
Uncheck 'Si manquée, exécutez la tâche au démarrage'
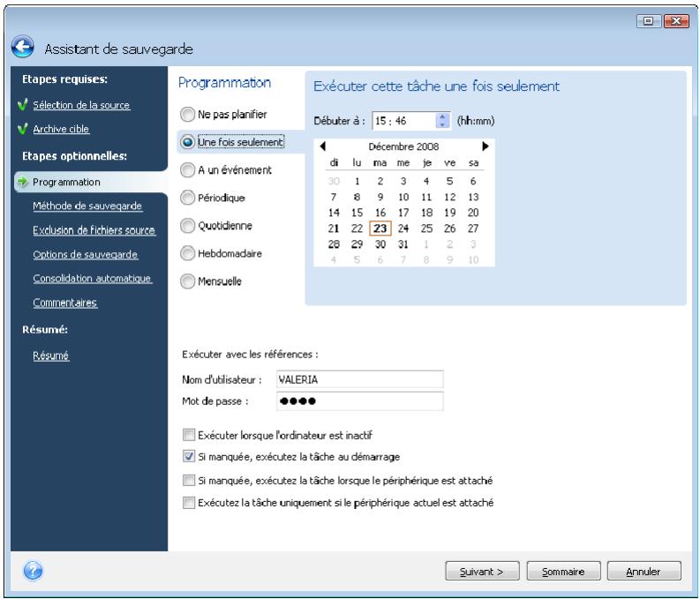pyautogui.click(x=189, y=456)
